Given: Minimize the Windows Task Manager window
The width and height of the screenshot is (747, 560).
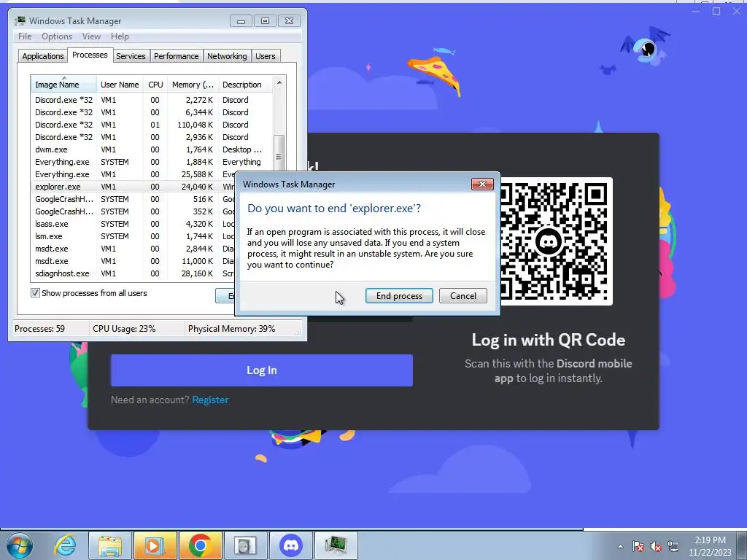Looking at the screenshot, I should 241,21.
